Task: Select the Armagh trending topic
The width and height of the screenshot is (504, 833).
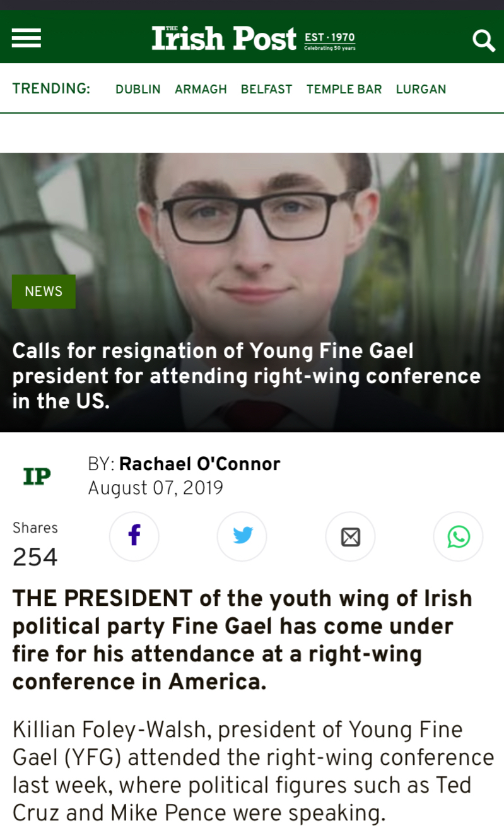Action: tap(201, 90)
